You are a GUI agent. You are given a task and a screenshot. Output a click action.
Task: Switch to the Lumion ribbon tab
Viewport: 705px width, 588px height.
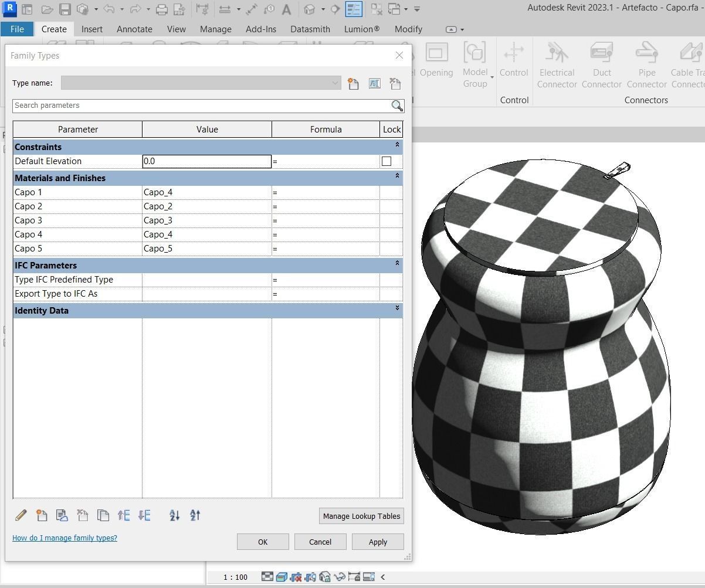pyautogui.click(x=362, y=29)
